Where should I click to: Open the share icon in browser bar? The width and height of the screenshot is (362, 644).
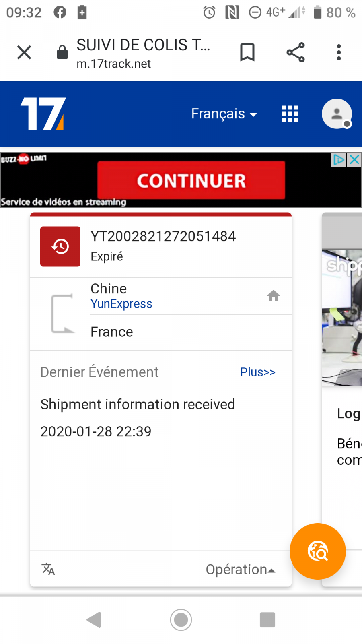[296, 52]
